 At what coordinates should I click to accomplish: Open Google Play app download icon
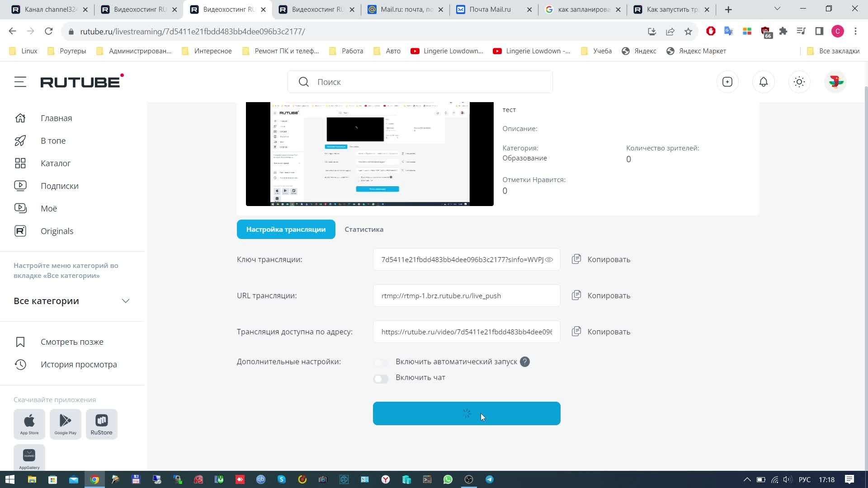coord(65,424)
